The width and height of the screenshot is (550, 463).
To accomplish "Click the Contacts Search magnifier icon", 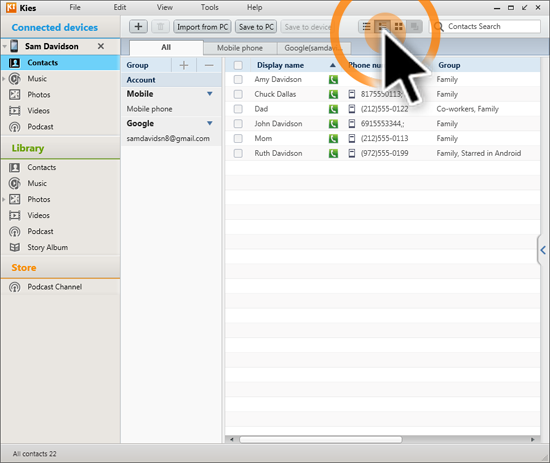I will [439, 27].
